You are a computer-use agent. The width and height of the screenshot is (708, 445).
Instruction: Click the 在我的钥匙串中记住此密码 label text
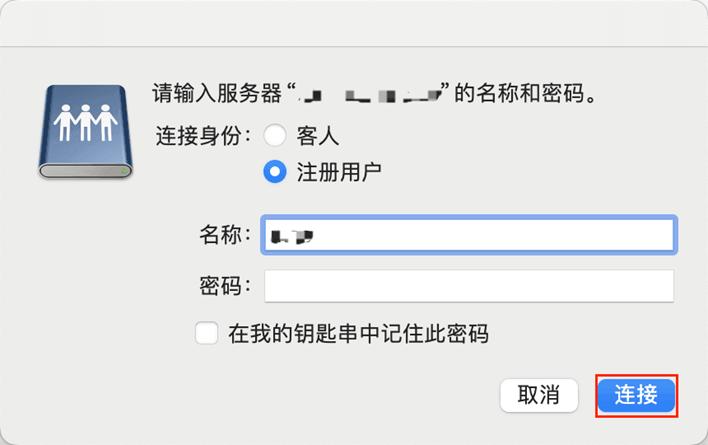point(358,333)
